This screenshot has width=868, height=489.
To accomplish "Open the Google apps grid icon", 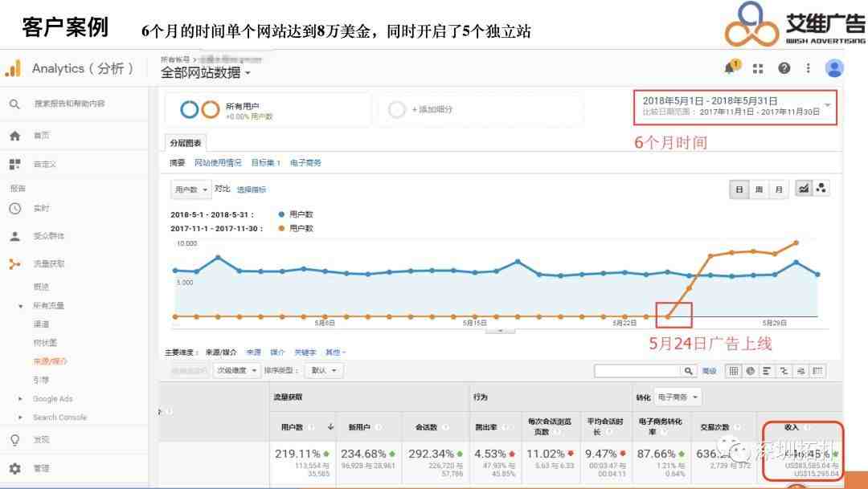I will [758, 68].
